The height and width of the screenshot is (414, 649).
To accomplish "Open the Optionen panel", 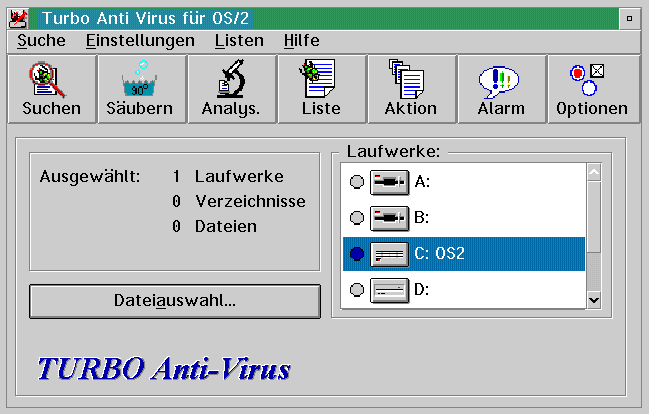I will tap(593, 89).
